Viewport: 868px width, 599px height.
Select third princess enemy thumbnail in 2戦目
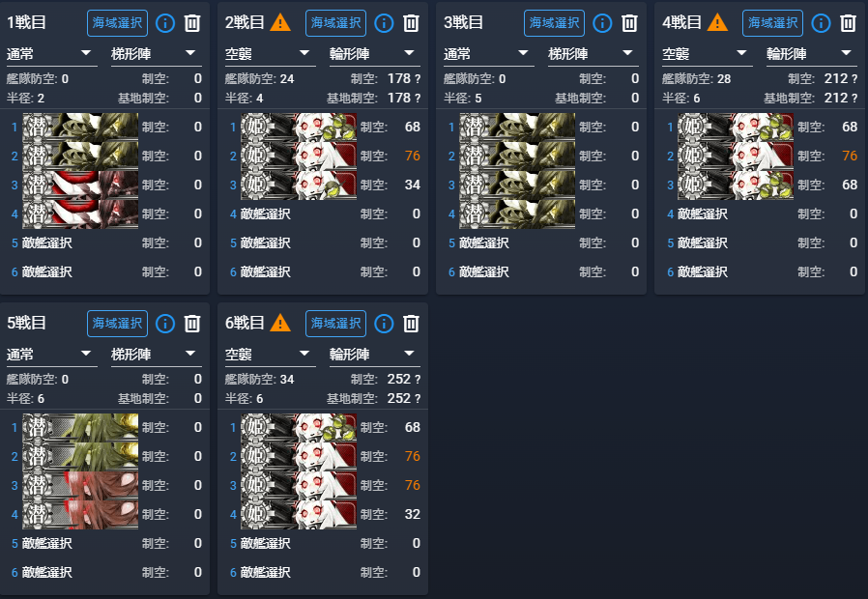(299, 185)
